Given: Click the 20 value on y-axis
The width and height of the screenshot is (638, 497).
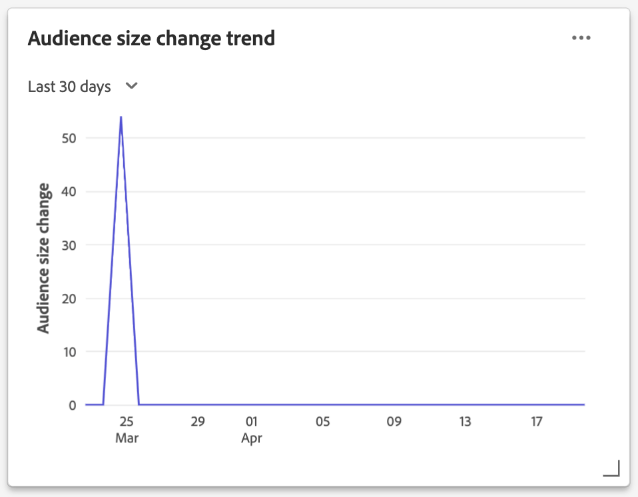Looking at the screenshot, I should [69, 298].
